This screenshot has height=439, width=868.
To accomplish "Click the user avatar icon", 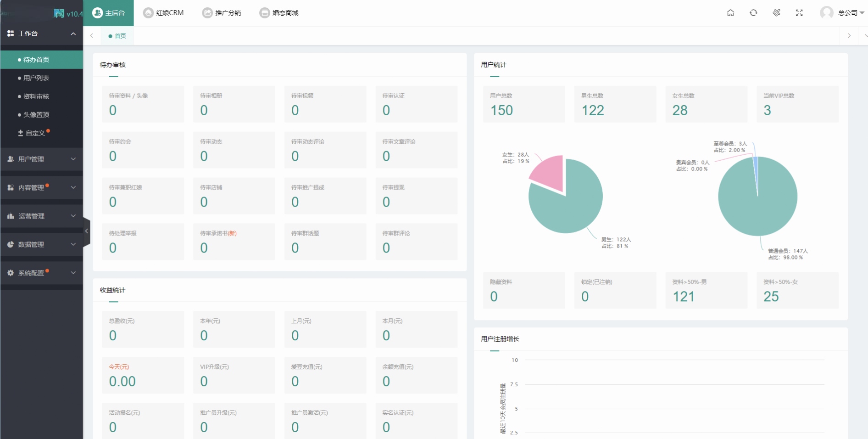I will 826,13.
